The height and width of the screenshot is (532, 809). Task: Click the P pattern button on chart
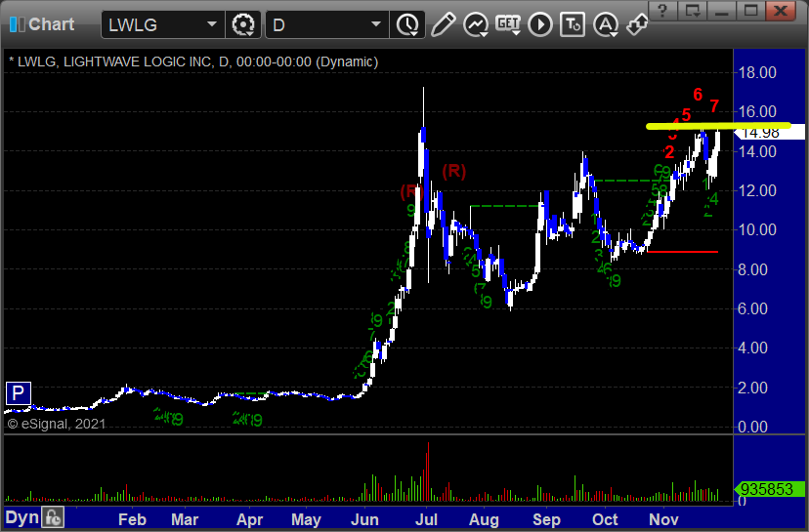pyautogui.click(x=18, y=393)
